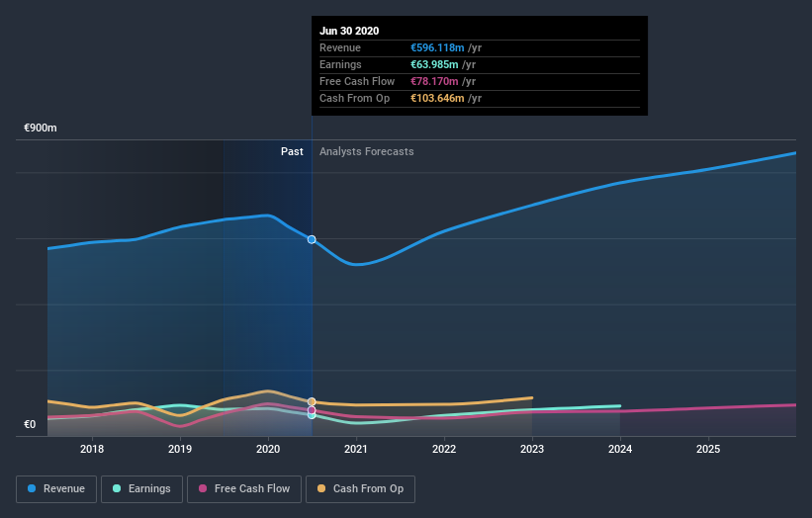812x518 pixels.
Task: Click the Jun 30 2020 tooltip date
Action: tap(349, 31)
